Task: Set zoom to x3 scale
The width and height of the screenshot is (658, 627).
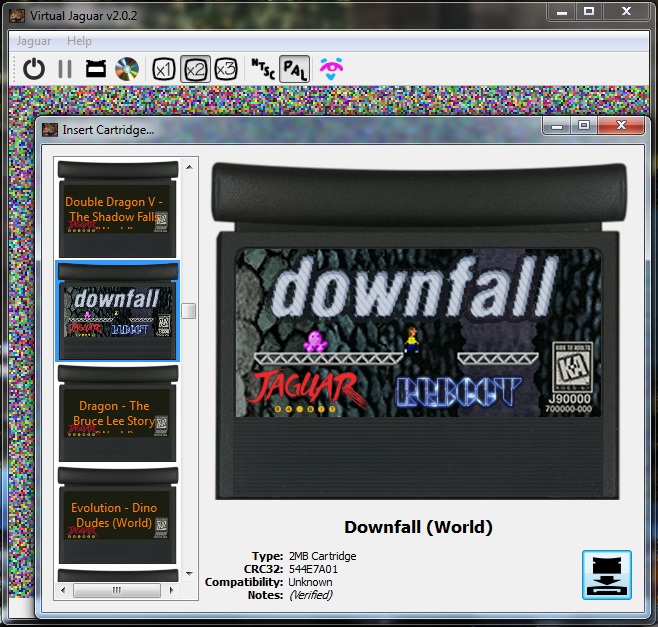Action: 226,69
